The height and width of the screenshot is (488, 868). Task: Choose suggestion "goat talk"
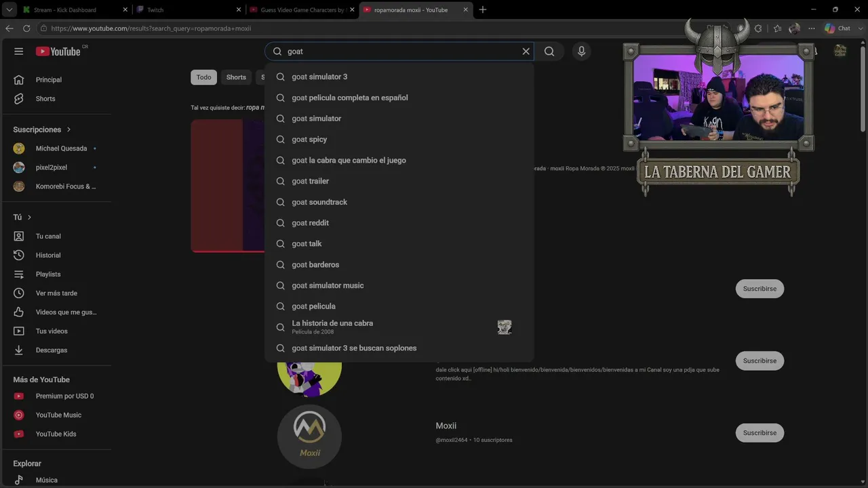[x=399, y=244]
